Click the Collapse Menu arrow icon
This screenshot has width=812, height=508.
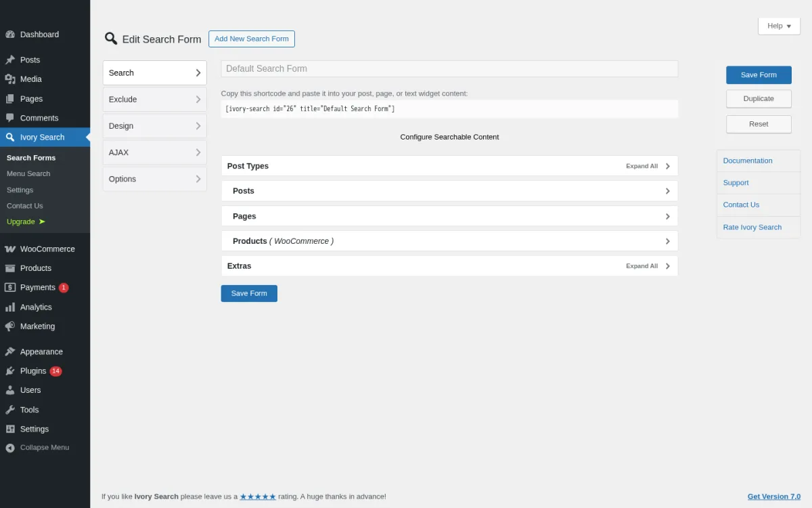click(x=10, y=448)
